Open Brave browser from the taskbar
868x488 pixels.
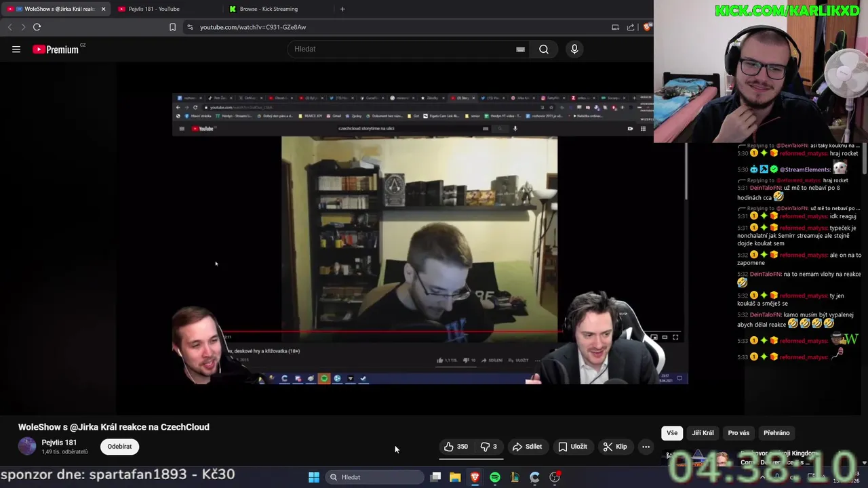pos(475,477)
